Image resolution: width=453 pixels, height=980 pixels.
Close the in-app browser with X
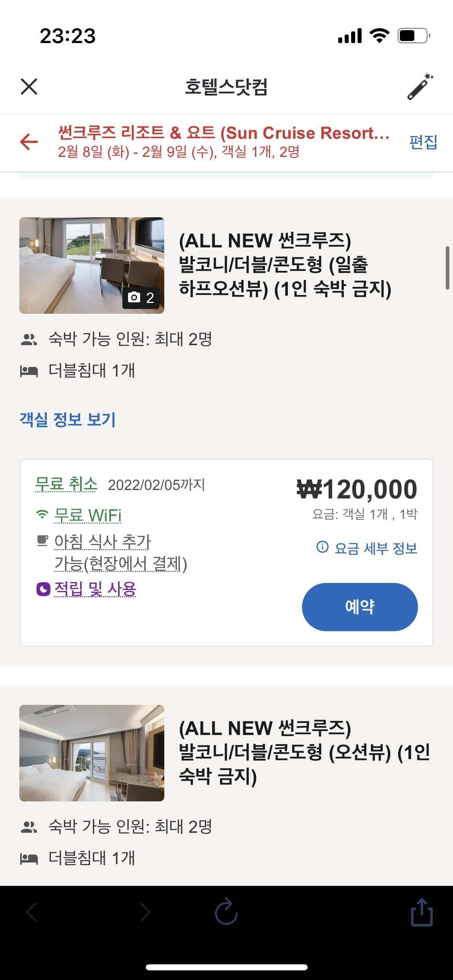tap(29, 86)
